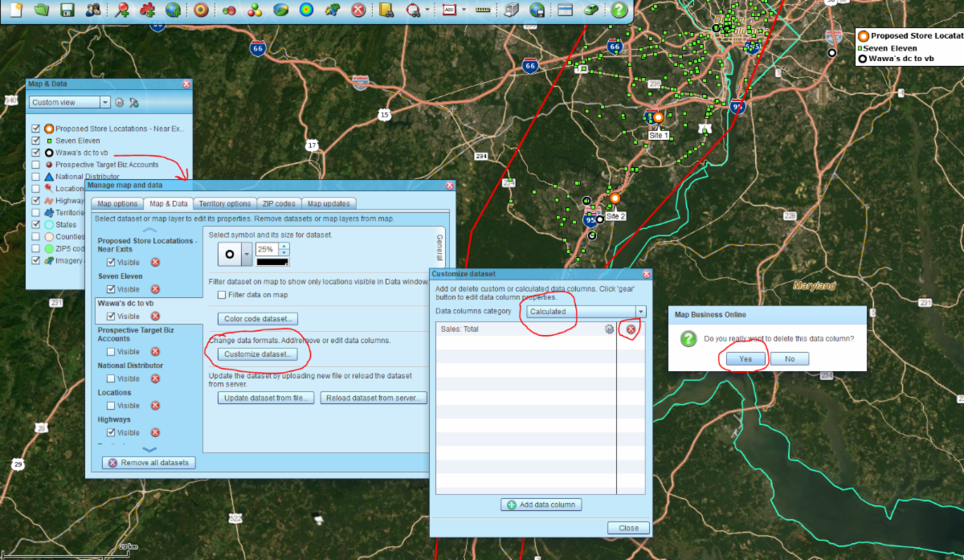Click the black symbol color swatch

point(273,262)
